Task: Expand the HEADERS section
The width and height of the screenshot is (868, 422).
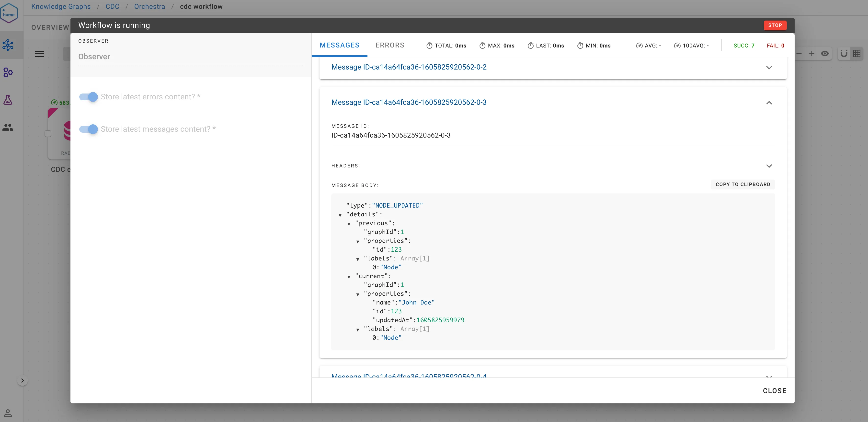Action: (x=769, y=166)
